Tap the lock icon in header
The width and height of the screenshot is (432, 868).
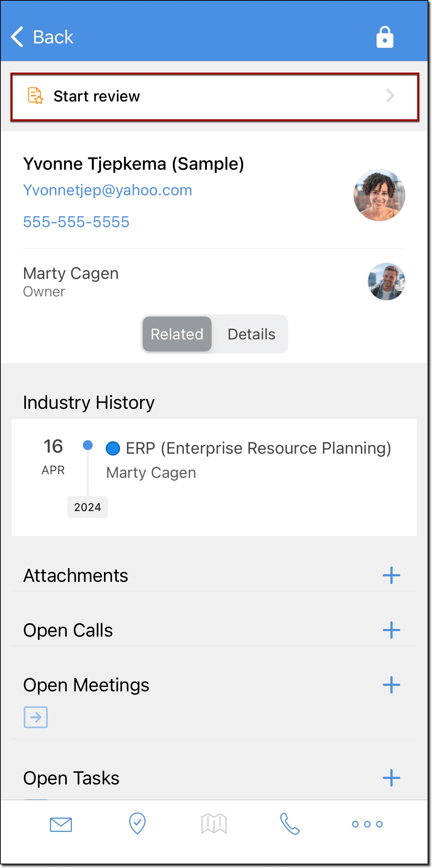(385, 37)
